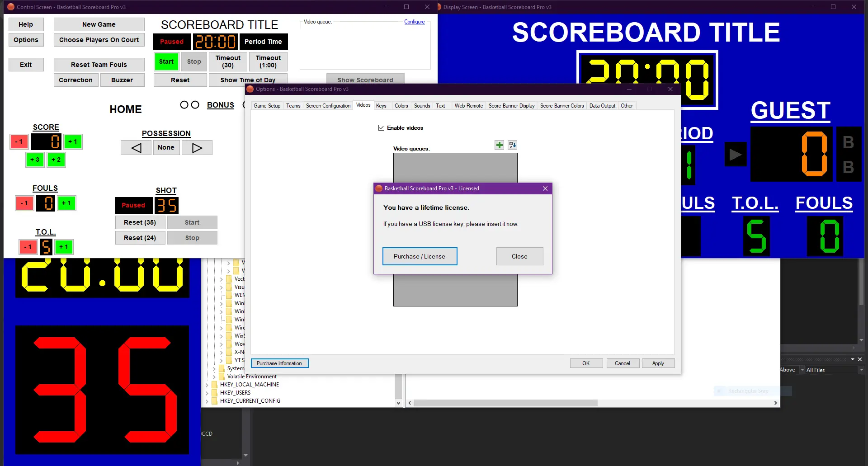Open the Configure video queue link
The width and height of the screenshot is (868, 466).
415,22
